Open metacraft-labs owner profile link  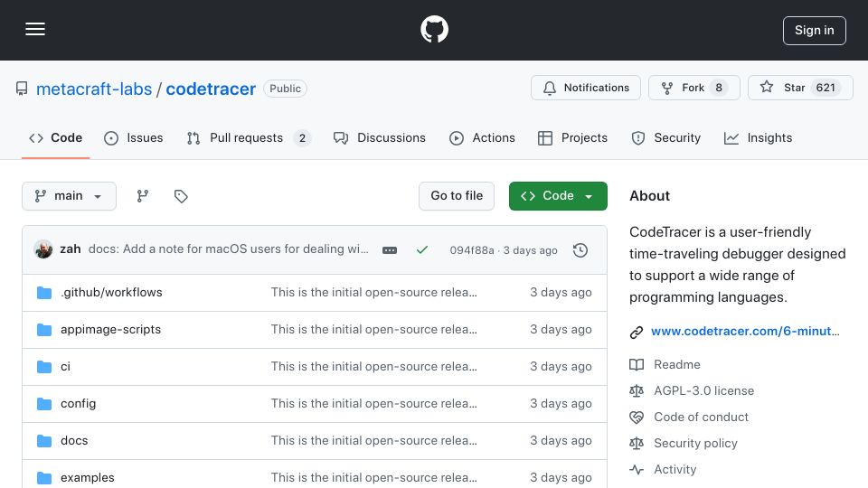pyautogui.click(x=94, y=89)
